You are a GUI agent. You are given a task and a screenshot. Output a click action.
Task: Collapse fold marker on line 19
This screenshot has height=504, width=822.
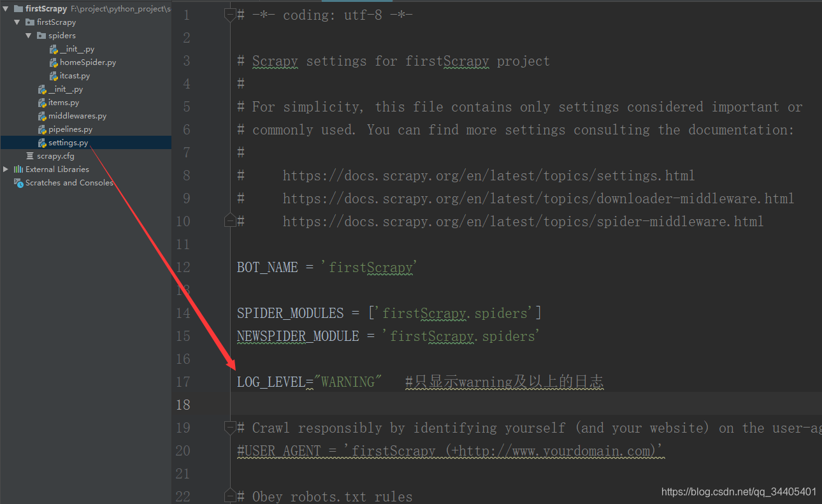pos(230,428)
